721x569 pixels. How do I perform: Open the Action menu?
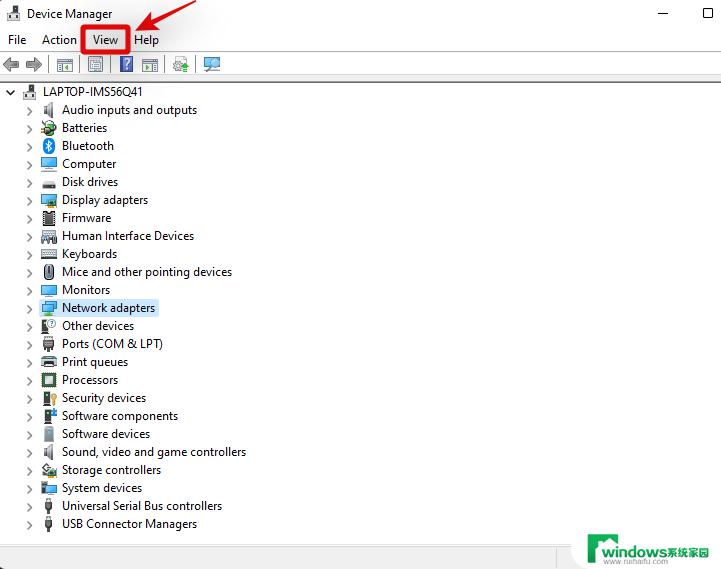[59, 40]
